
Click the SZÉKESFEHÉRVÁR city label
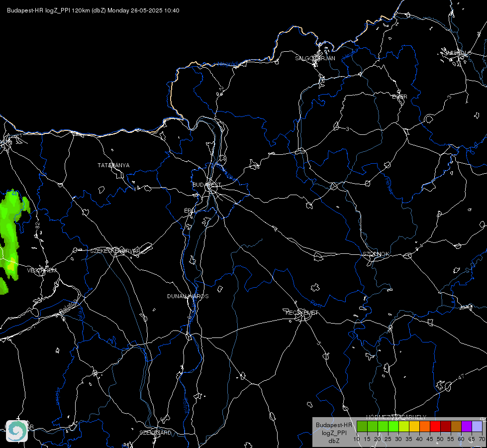[115, 250]
